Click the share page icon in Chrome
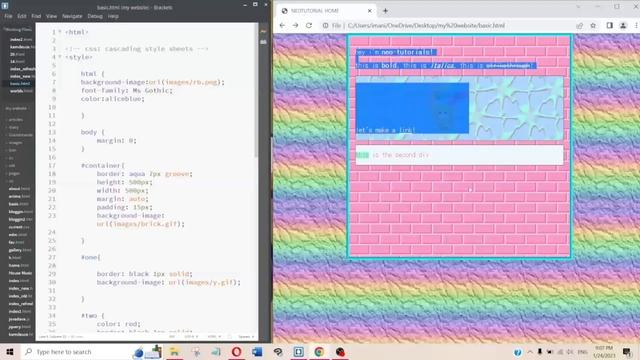The image size is (640, 360). tap(579, 25)
